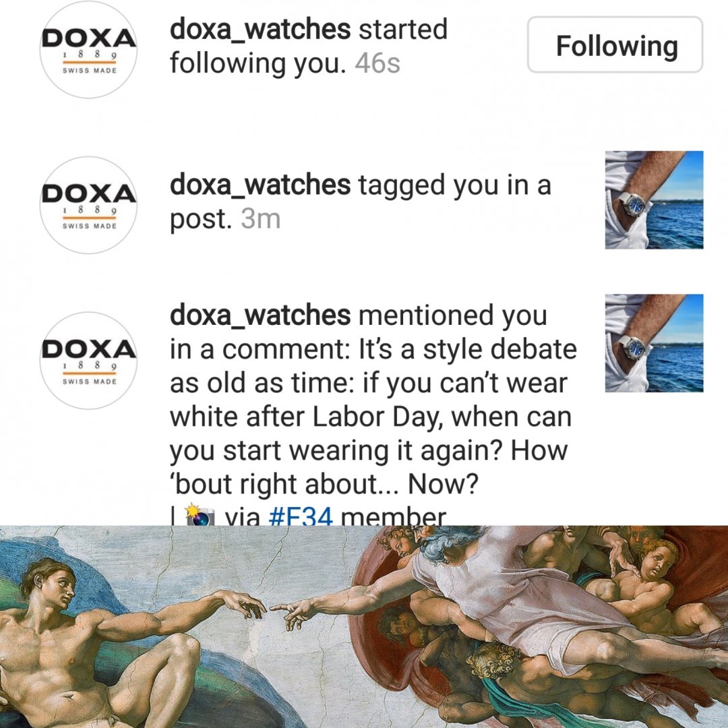The height and width of the screenshot is (728, 728).
Task: Open the 'started following you' notification text
Action: click(x=309, y=46)
